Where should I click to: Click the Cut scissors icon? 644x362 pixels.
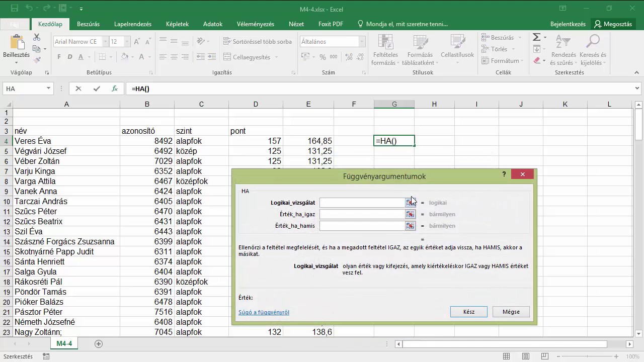coord(37,38)
